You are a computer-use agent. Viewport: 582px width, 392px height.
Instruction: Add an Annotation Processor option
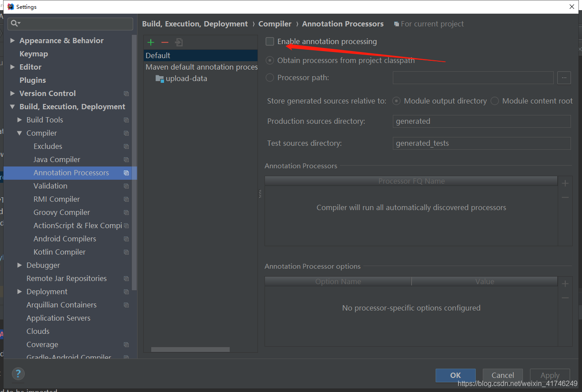tap(565, 283)
